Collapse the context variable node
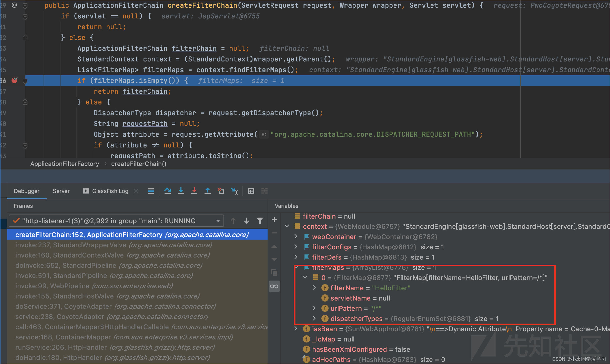The width and height of the screenshot is (610, 364). [287, 226]
